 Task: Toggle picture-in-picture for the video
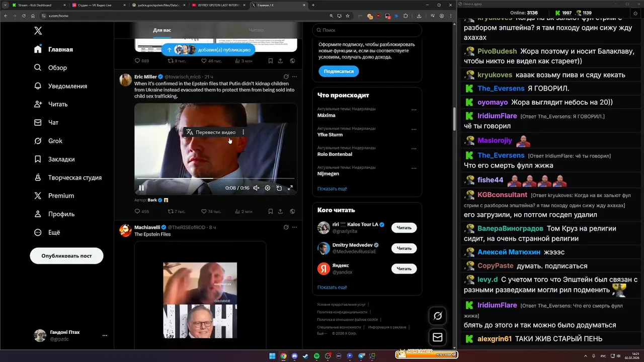[x=279, y=188]
